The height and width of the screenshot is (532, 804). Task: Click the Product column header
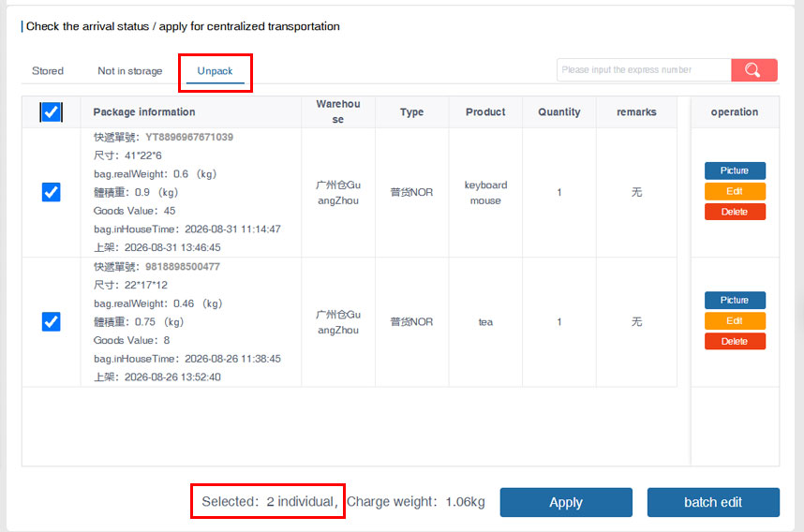(485, 111)
